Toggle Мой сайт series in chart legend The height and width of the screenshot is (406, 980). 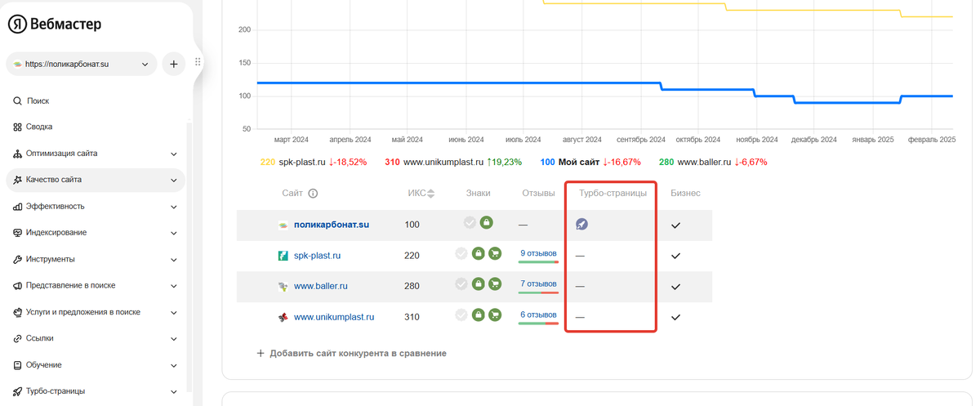click(x=590, y=162)
